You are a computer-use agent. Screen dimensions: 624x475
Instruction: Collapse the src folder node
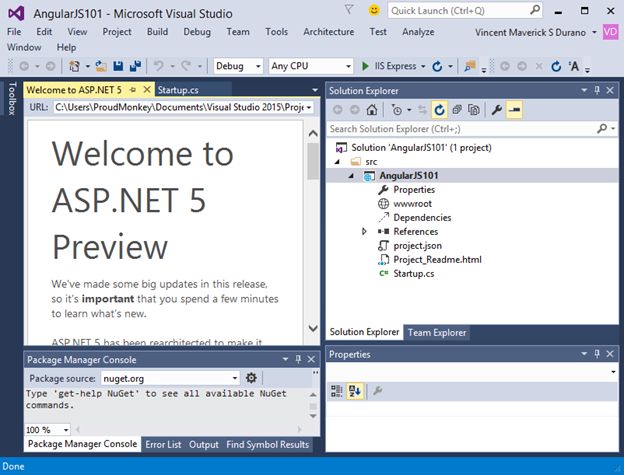point(337,162)
